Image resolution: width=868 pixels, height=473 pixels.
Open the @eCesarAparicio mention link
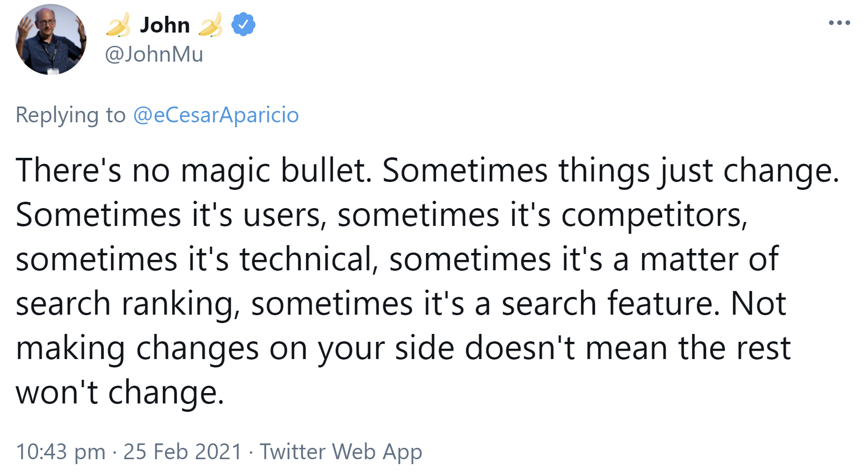click(216, 115)
